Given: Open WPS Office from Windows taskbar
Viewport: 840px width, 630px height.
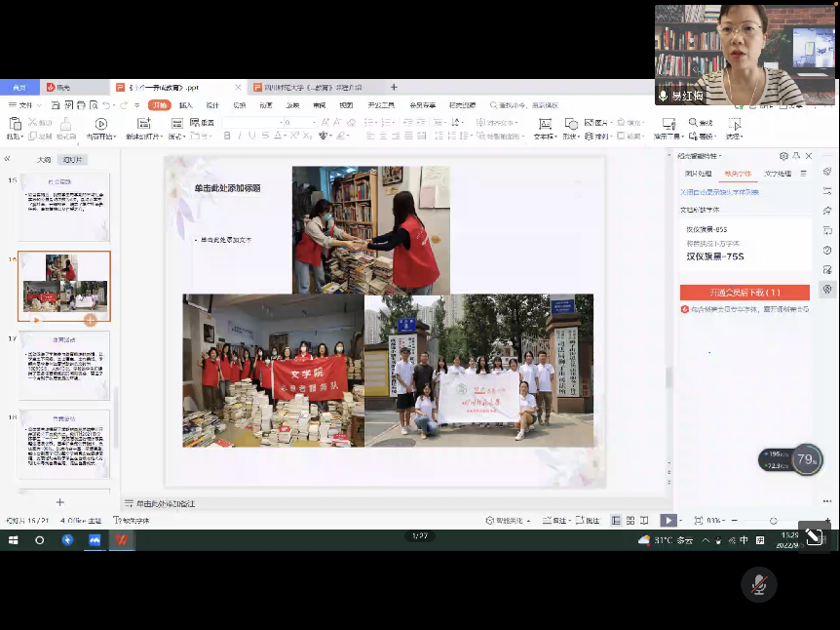Looking at the screenshot, I should click(x=122, y=540).
